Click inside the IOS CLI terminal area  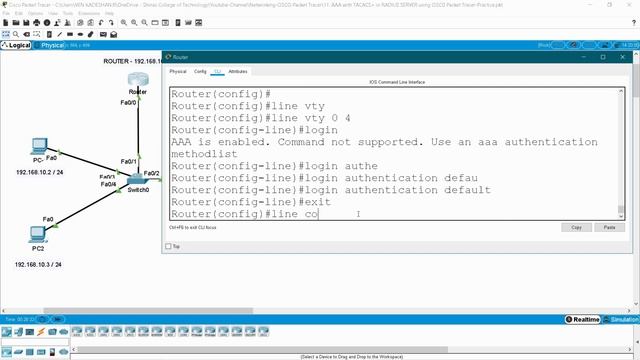click(x=394, y=153)
